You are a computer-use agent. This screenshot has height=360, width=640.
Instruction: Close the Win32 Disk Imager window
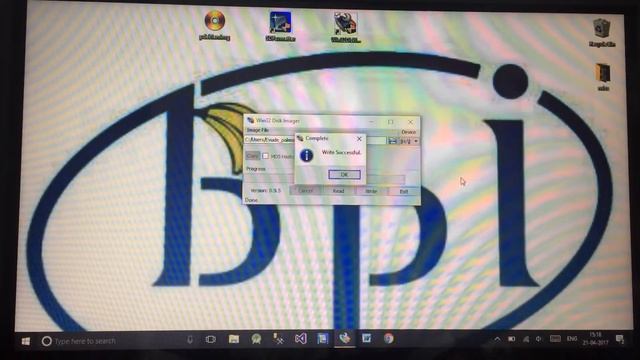click(411, 122)
